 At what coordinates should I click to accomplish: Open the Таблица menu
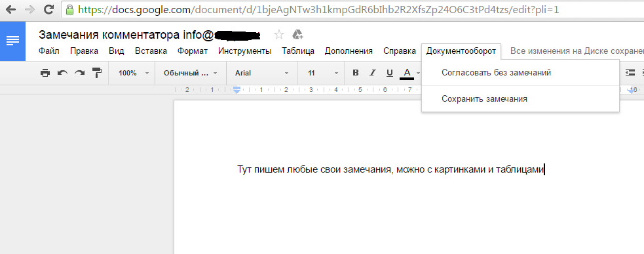click(298, 51)
